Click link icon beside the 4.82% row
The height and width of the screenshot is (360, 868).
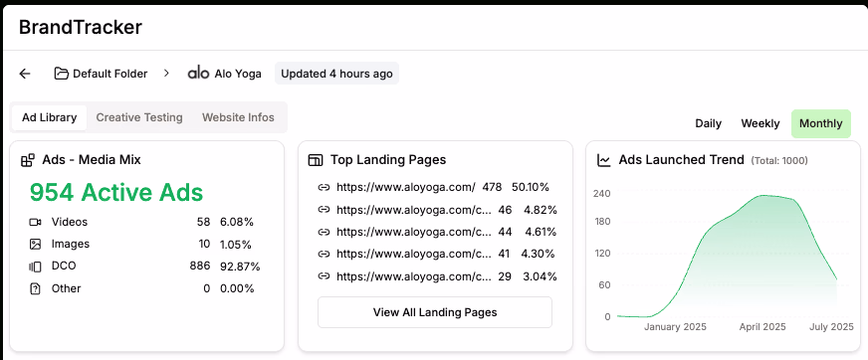point(324,210)
